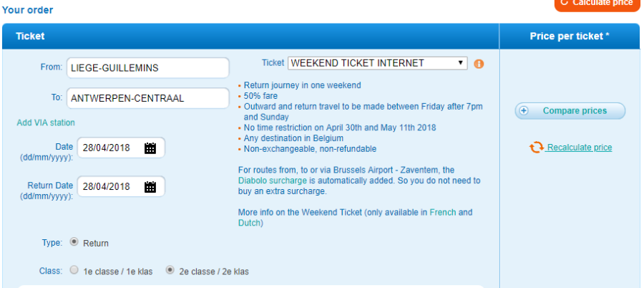Click the Return Date text field
Screen dimensions: 644x288
point(111,187)
